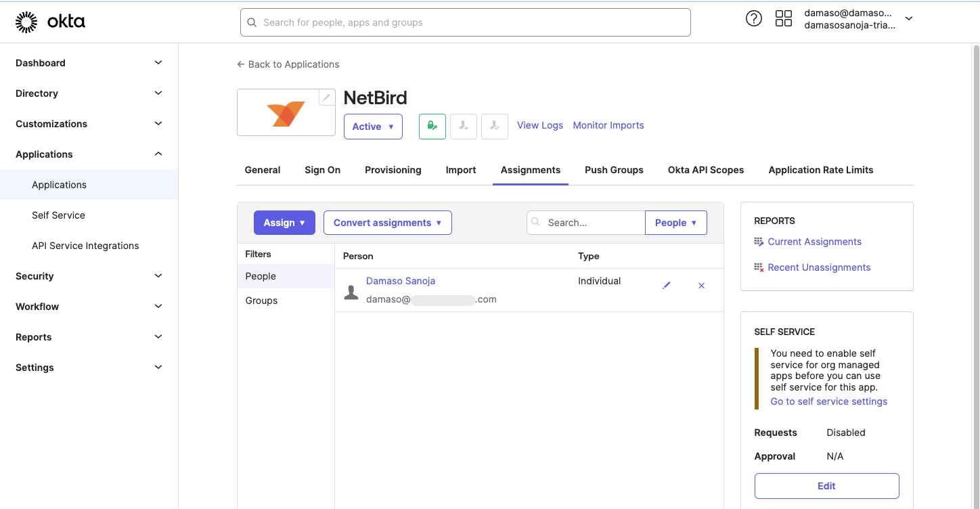Image resolution: width=980 pixels, height=509 pixels.
Task: Switch to the Provisioning tab
Action: tap(393, 170)
